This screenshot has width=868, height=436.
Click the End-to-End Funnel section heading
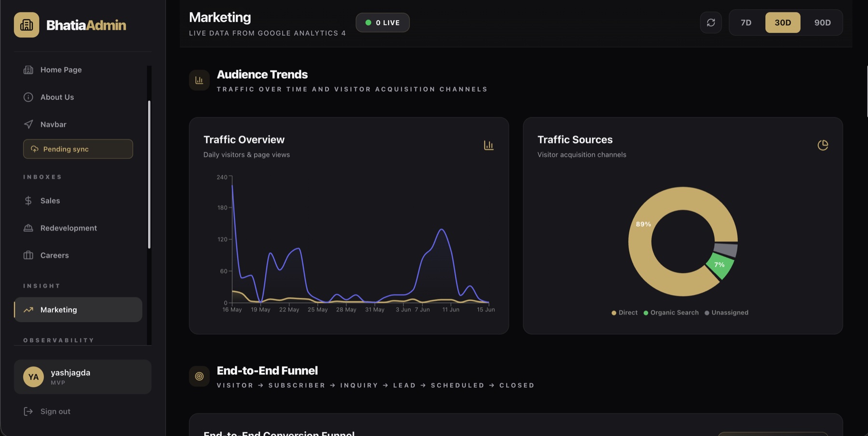267,371
